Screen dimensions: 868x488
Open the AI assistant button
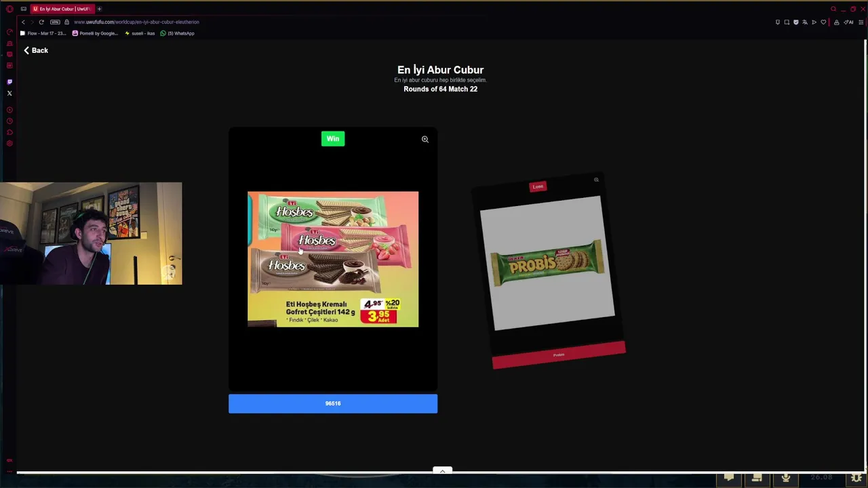coord(848,22)
